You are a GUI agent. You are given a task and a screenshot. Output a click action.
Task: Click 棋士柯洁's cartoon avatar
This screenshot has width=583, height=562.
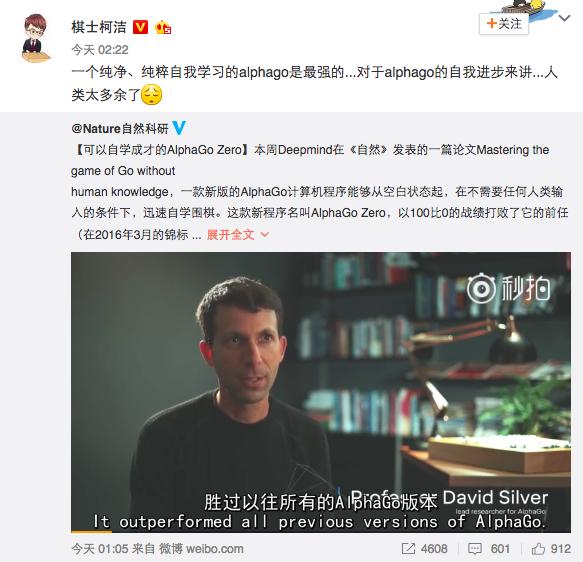pyautogui.click(x=35, y=38)
